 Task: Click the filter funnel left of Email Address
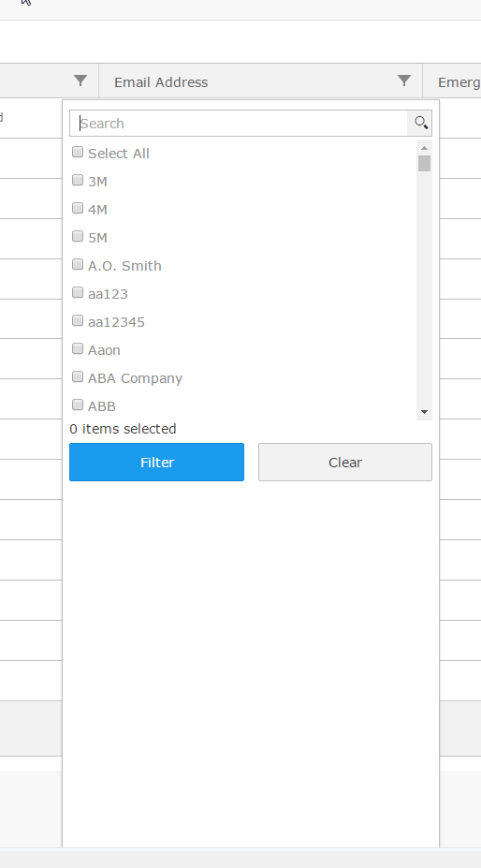[80, 81]
